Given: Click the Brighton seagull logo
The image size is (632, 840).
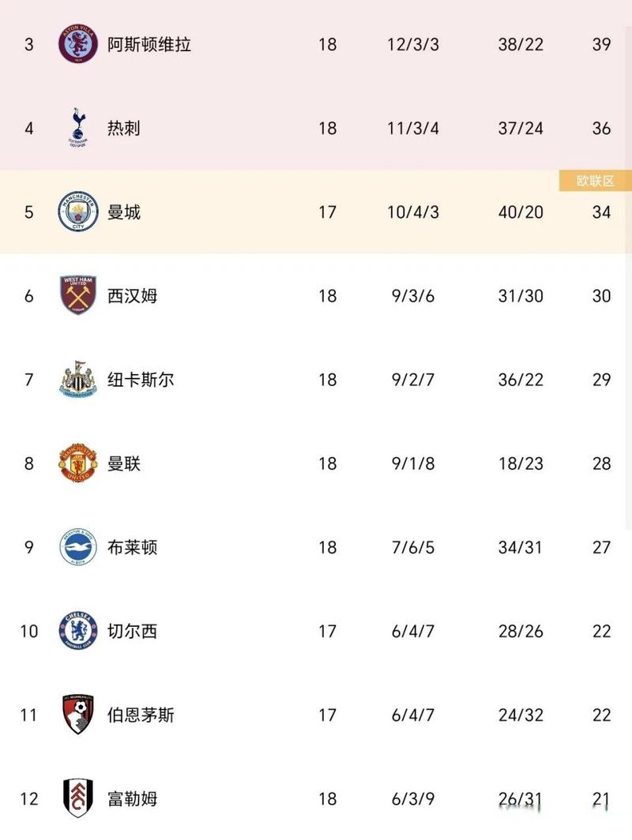Looking at the screenshot, I should (77, 547).
